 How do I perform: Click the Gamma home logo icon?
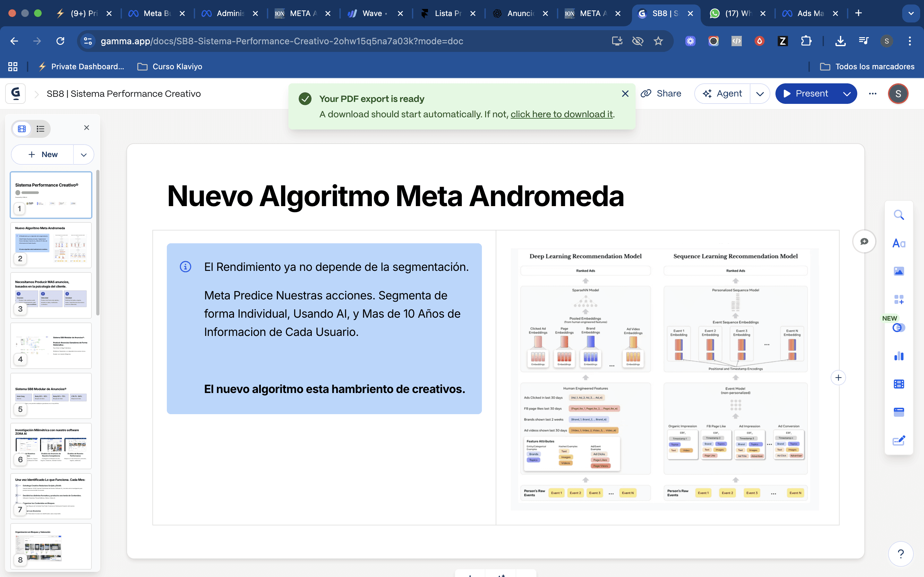click(x=16, y=94)
